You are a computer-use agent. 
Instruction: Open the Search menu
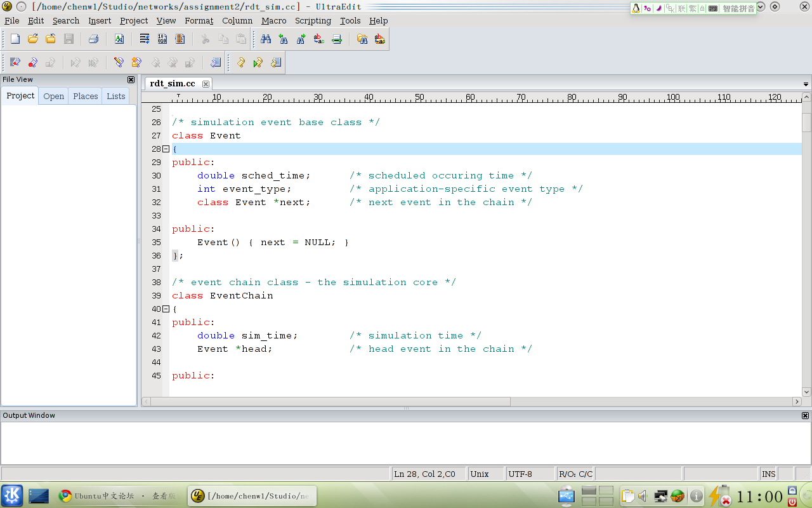coord(66,20)
